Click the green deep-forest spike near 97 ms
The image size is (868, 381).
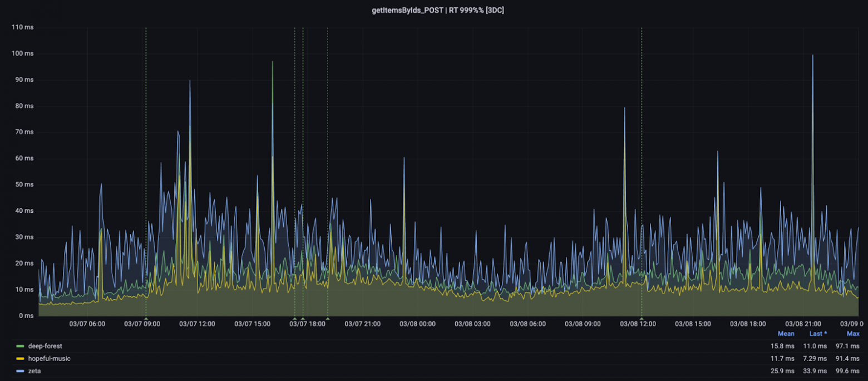[x=273, y=62]
